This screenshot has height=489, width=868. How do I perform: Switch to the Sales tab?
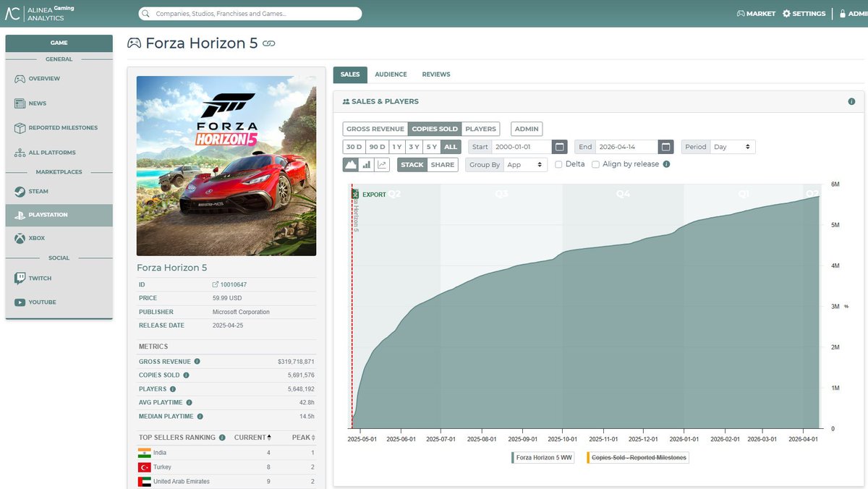(x=350, y=75)
